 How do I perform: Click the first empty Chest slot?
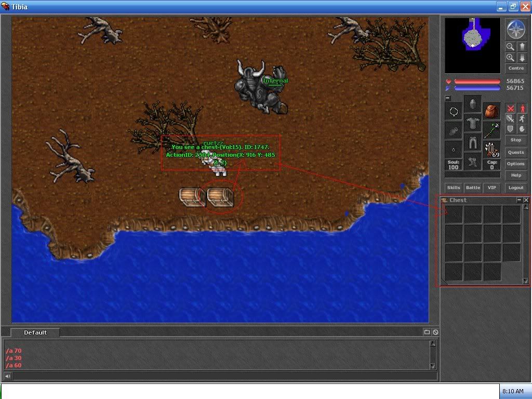pyautogui.click(x=454, y=215)
